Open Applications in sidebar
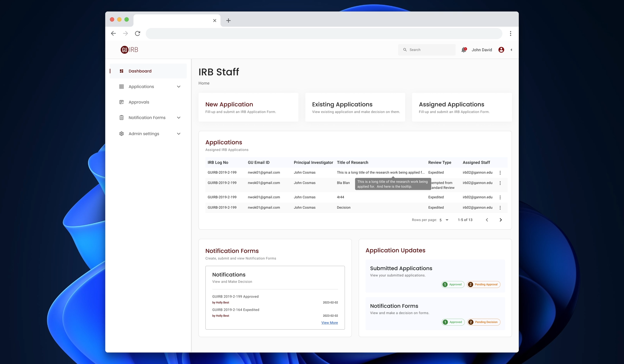This screenshot has width=624, height=364. pyautogui.click(x=148, y=87)
